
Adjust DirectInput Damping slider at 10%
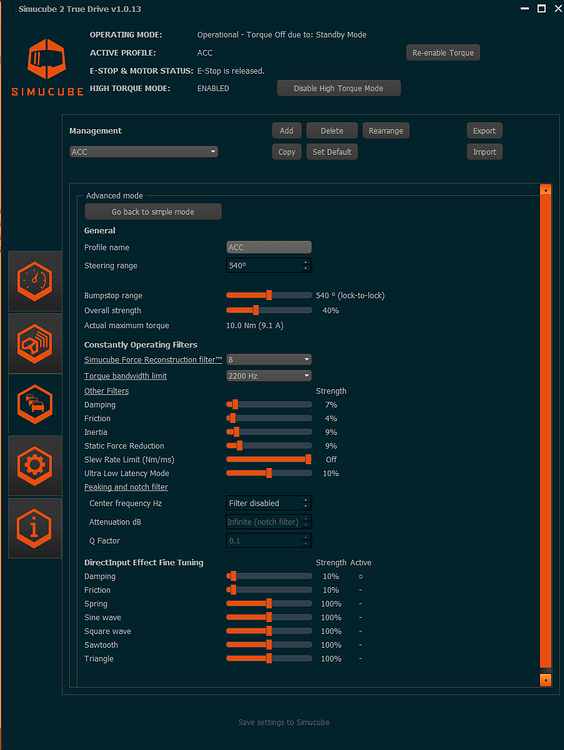(x=269, y=576)
